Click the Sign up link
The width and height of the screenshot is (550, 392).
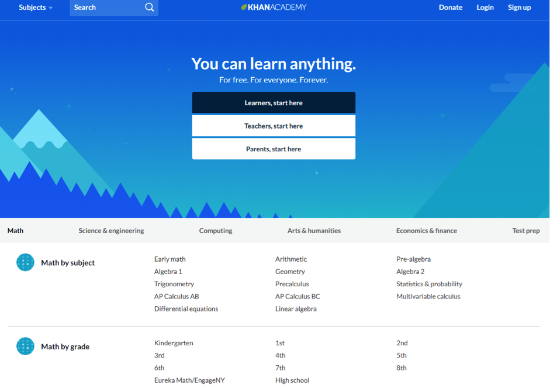[x=519, y=8]
